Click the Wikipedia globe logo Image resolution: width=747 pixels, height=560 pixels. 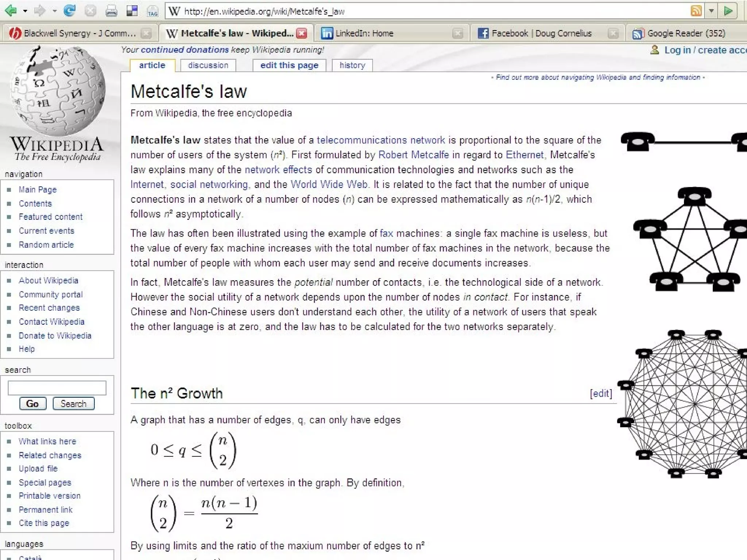[x=58, y=91]
